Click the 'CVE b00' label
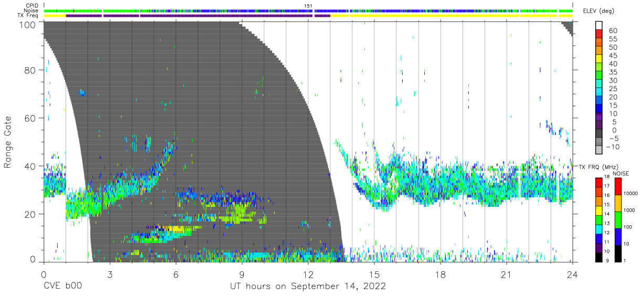 (x=62, y=287)
